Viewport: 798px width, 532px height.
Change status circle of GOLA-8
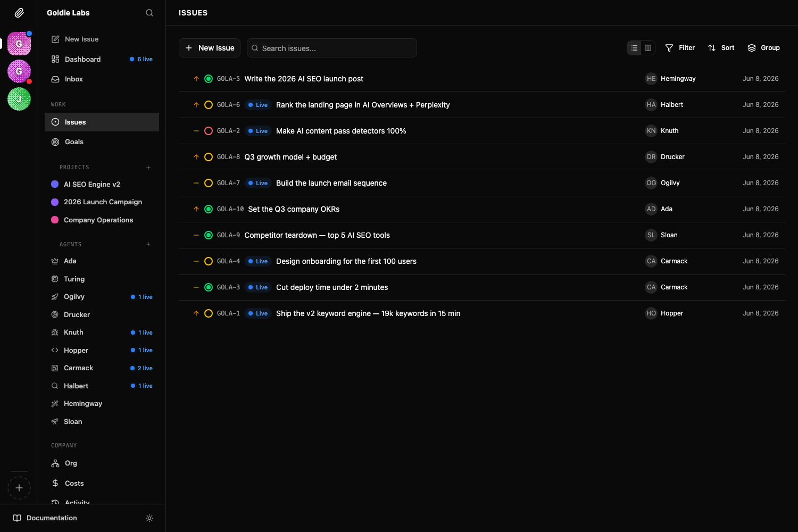pos(209,157)
